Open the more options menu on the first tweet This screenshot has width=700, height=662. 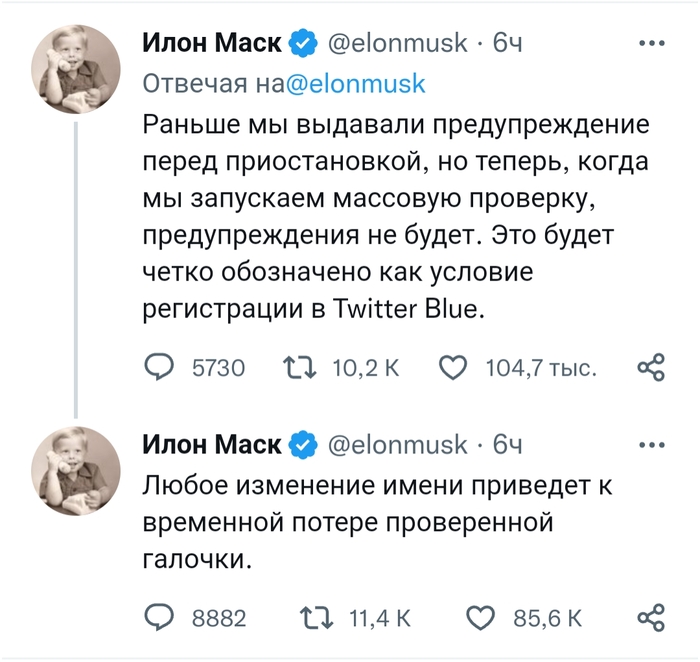pyautogui.click(x=651, y=43)
